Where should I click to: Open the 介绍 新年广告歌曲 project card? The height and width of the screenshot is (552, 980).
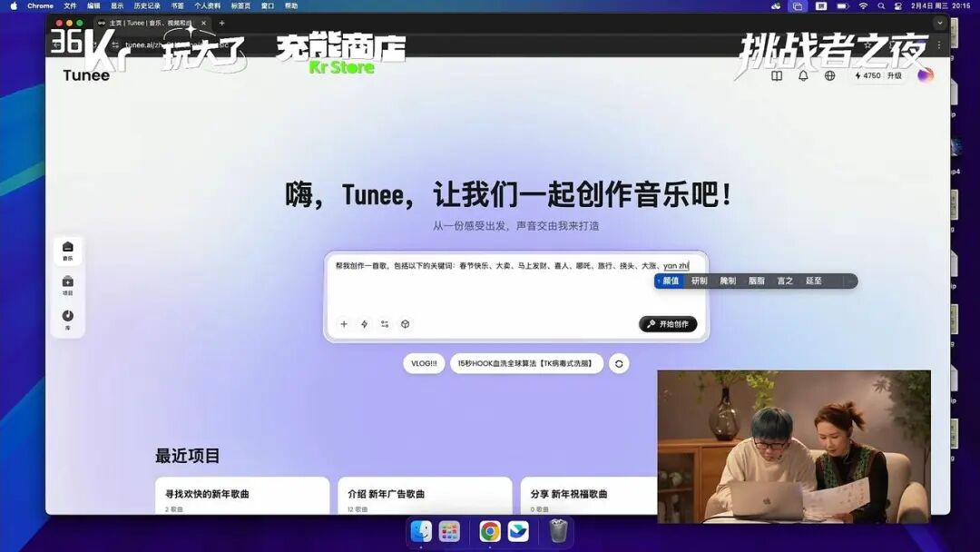(425, 497)
